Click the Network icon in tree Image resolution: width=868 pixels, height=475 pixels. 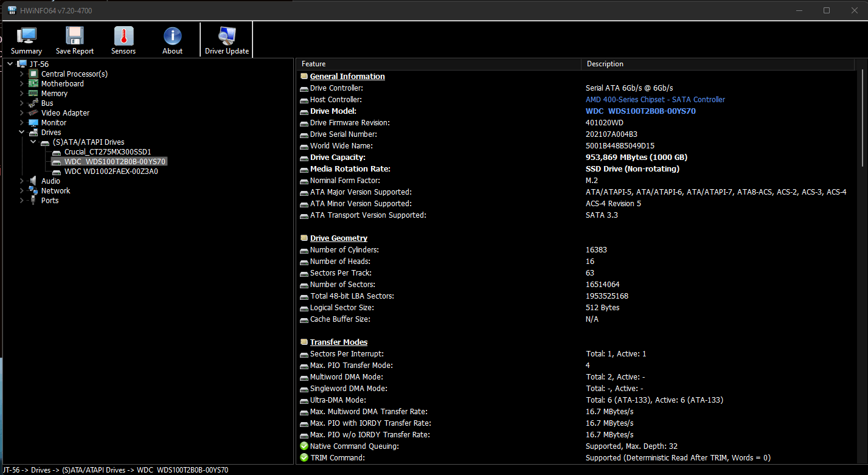tap(34, 190)
